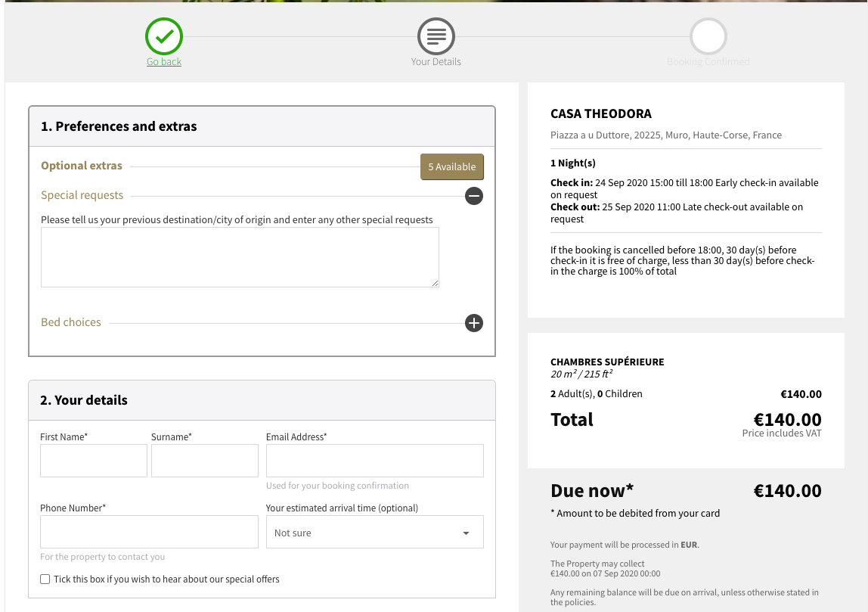This screenshot has height=612, width=868.
Task: Collapse Special requests with the minus icon
Action: [474, 196]
